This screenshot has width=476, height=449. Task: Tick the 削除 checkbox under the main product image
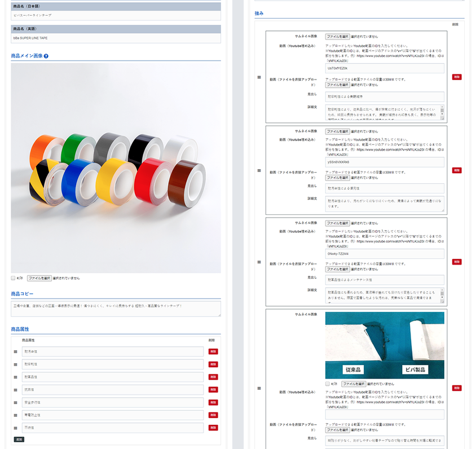click(x=14, y=278)
